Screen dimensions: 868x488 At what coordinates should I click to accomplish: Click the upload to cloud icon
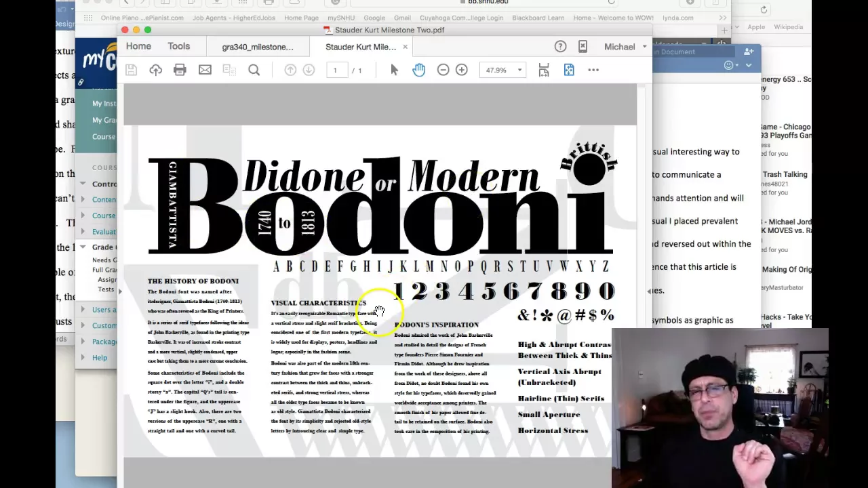coord(156,70)
